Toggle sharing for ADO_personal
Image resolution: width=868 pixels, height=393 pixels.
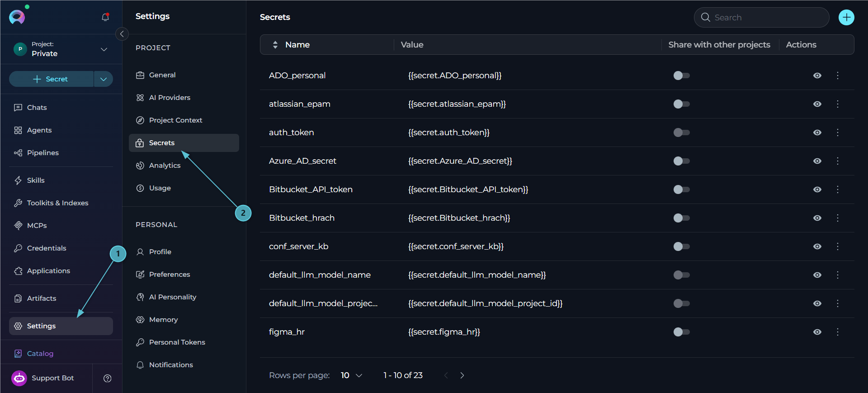(681, 76)
